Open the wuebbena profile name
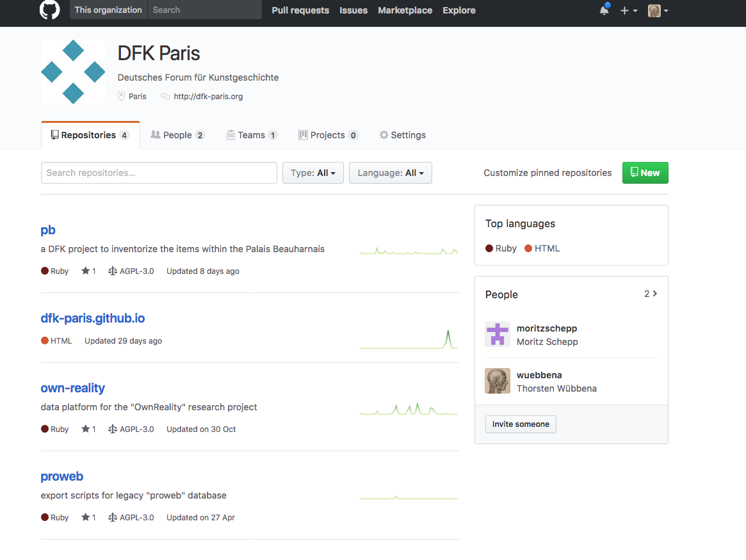This screenshot has height=560, width=746. coord(539,374)
